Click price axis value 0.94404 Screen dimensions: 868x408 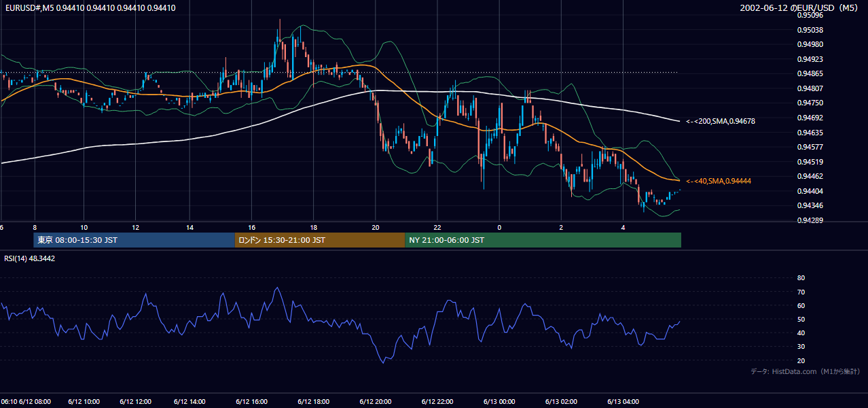(x=810, y=191)
